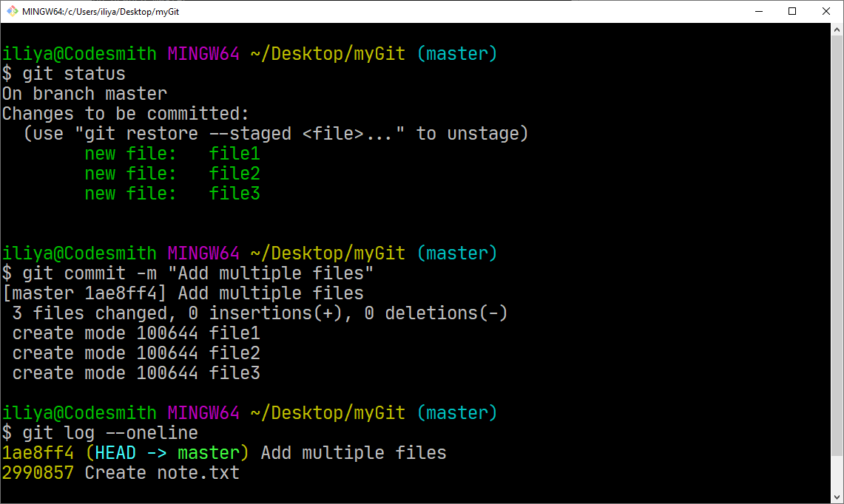844x504 pixels.
Task: Close the Git Bash window
Action: tap(826, 11)
